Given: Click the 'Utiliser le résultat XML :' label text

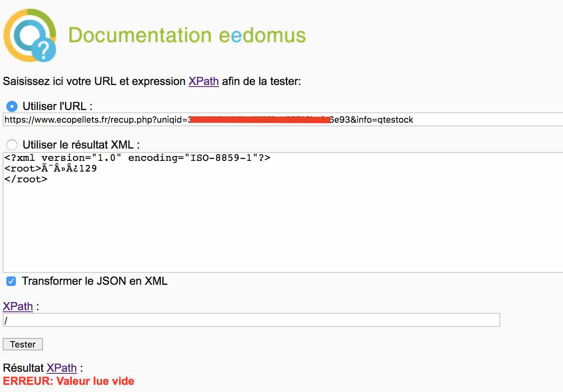Looking at the screenshot, I should coord(81,145).
